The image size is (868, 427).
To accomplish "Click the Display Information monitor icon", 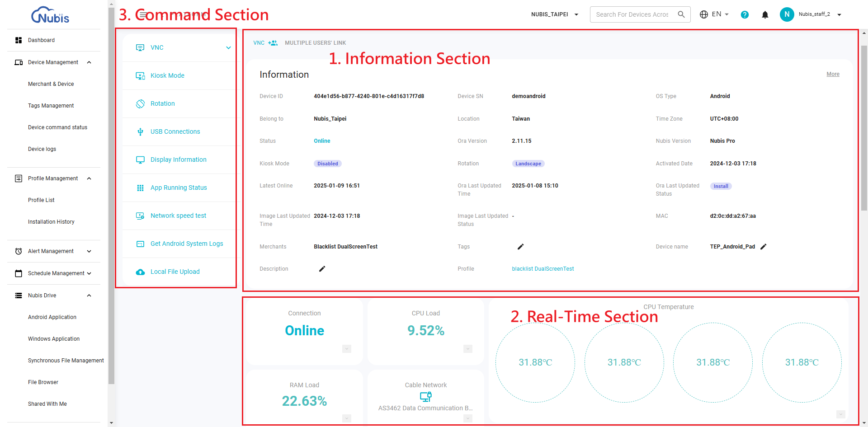I will [x=141, y=160].
